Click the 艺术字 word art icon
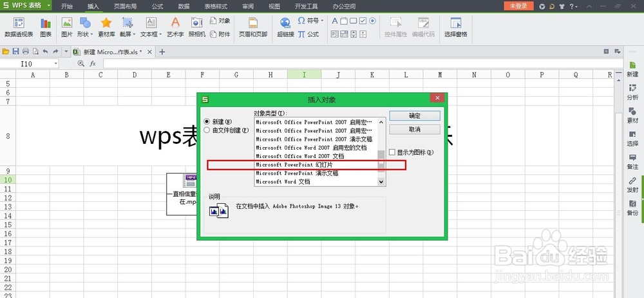644x298 pixels. [x=175, y=28]
